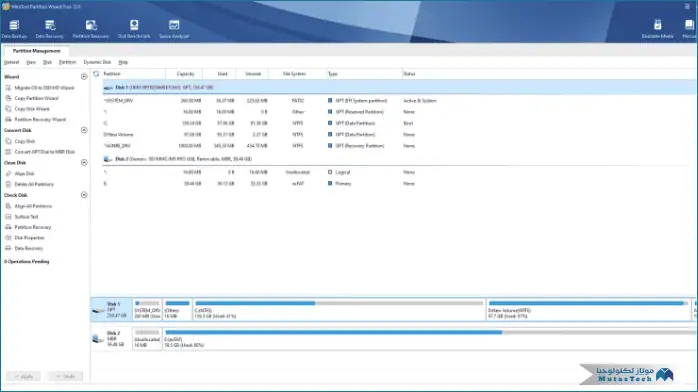Sort by the Used column header

(x=219, y=74)
